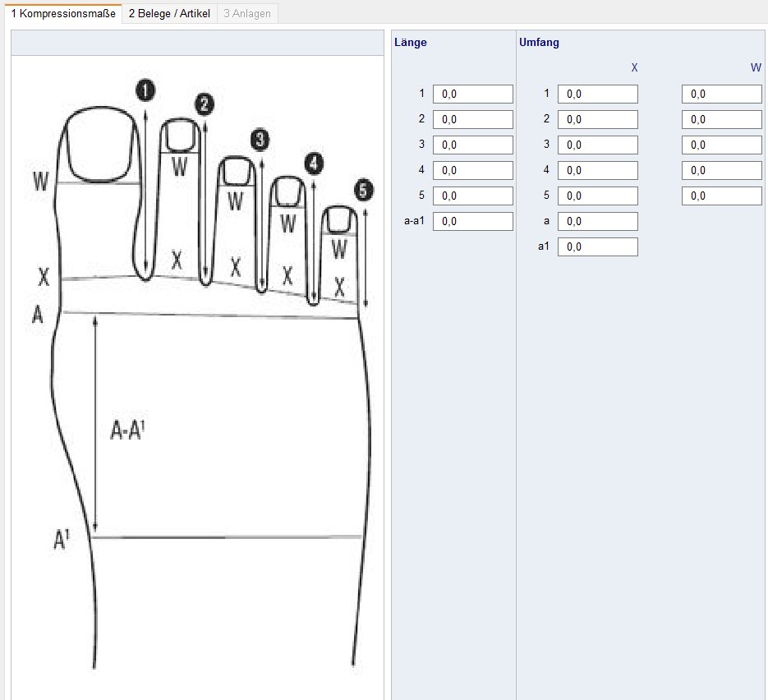This screenshot has width=768, height=700.
Task: Click the circled number 1 in foot diagram
Action: (146, 90)
